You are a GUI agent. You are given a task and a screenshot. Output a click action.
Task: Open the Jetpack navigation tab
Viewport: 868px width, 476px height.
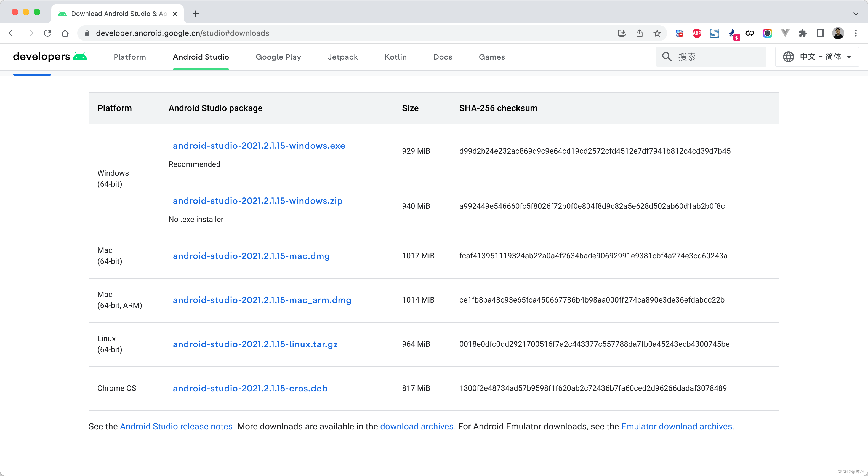click(x=343, y=57)
